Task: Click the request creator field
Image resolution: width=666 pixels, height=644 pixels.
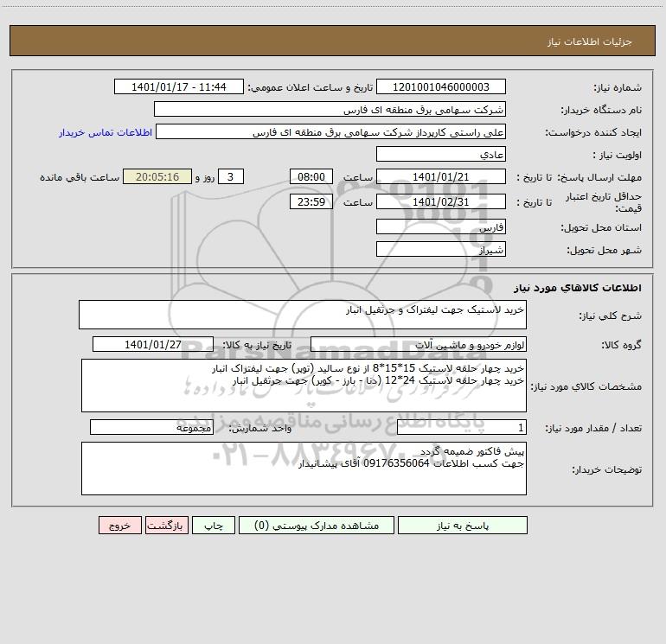Action: pos(331,131)
